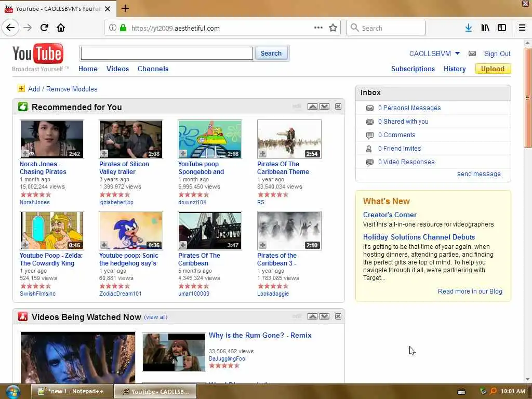Add Pirates of Silicon Valley trailer to queue
The height and width of the screenshot is (399, 532).
104,154
